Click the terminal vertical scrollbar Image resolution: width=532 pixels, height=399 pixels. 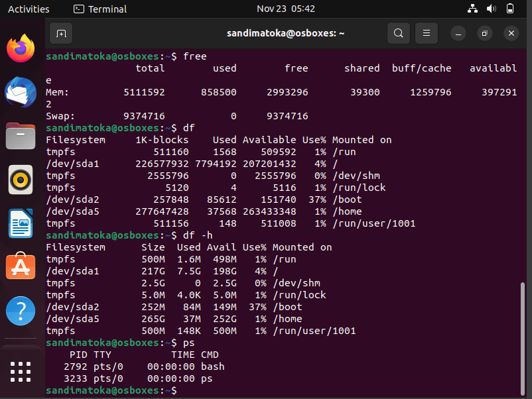tap(523, 338)
